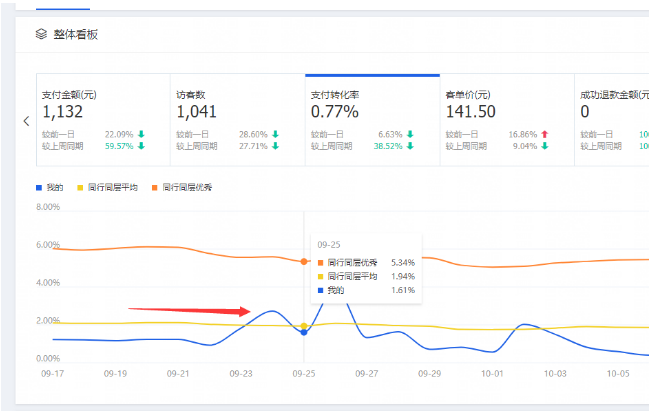The width and height of the screenshot is (650, 412).
Task: Click the left chevron to show previous metric cards
Action: [27, 121]
